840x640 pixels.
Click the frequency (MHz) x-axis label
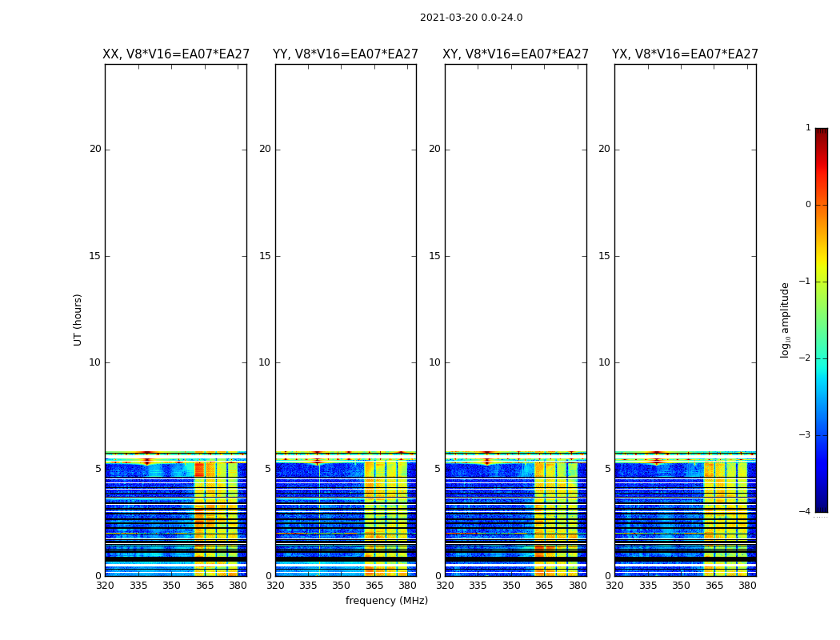pos(386,601)
